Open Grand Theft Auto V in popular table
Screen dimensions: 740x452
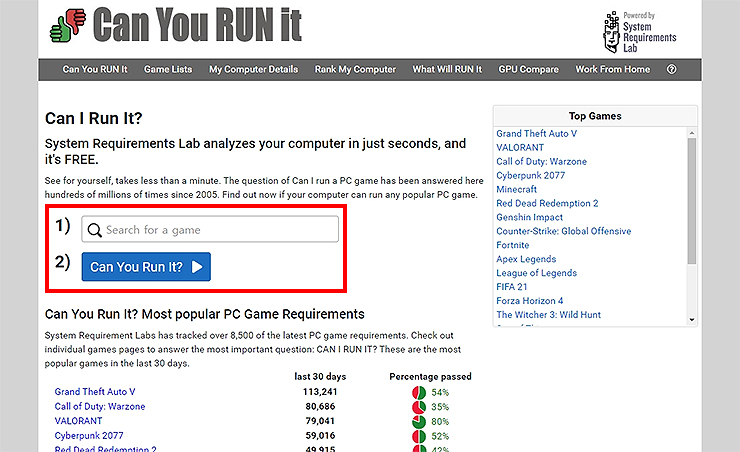point(95,392)
